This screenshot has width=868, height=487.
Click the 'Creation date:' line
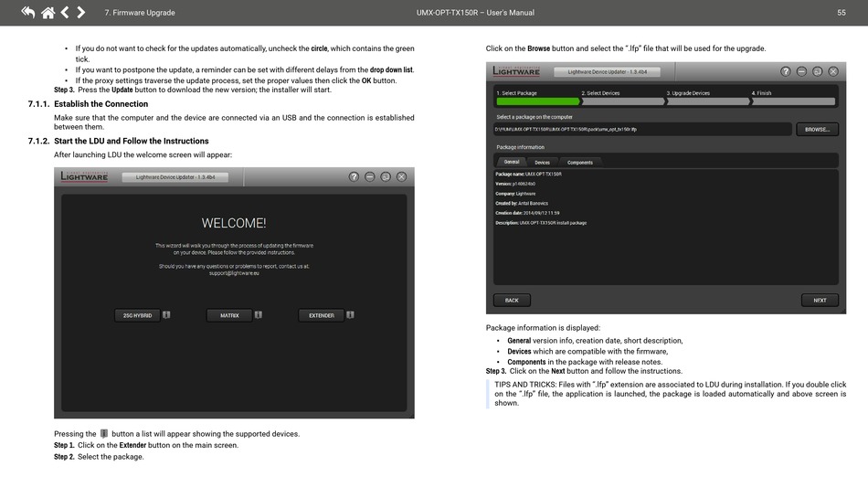(527, 213)
